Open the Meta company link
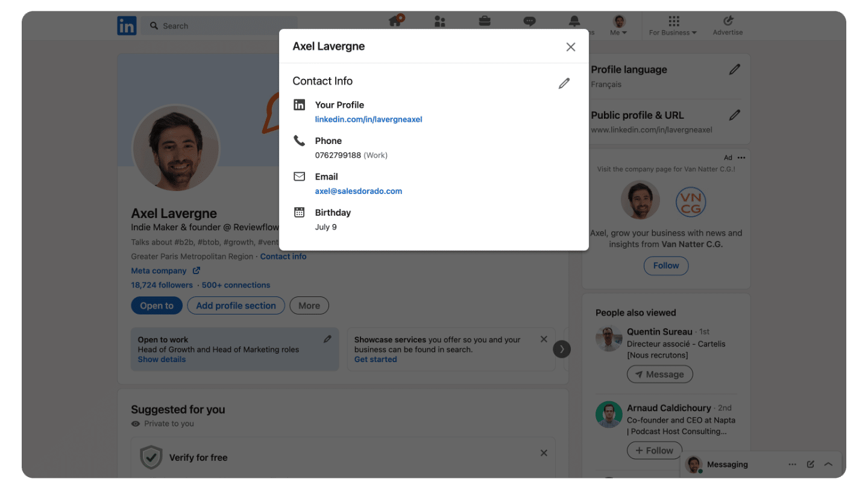 pyautogui.click(x=166, y=271)
